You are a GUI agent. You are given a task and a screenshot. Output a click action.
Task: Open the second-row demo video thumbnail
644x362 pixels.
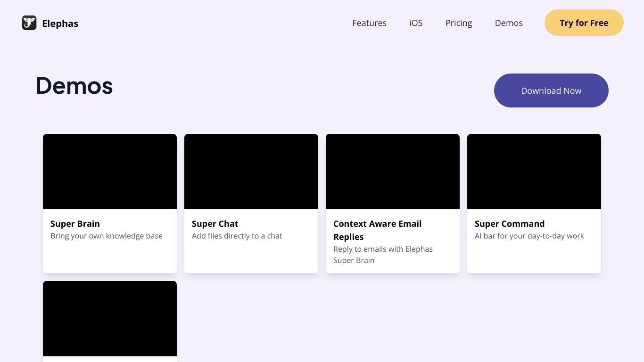(x=110, y=319)
